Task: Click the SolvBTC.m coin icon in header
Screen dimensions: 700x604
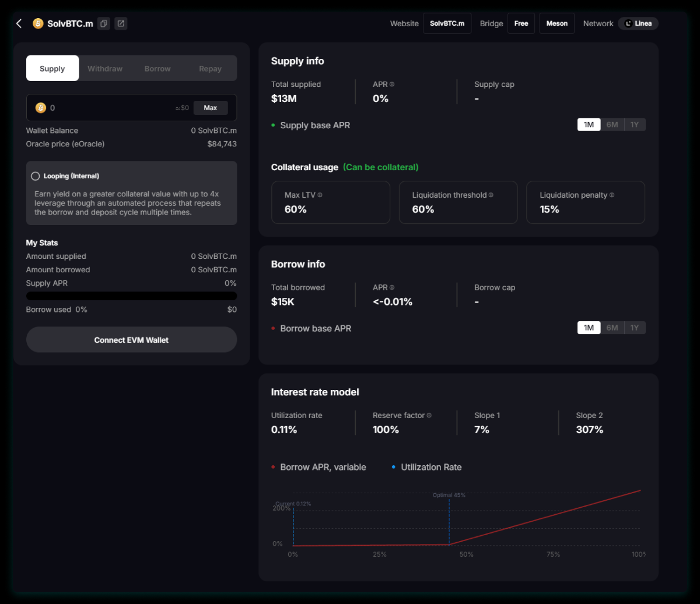Action: point(38,23)
